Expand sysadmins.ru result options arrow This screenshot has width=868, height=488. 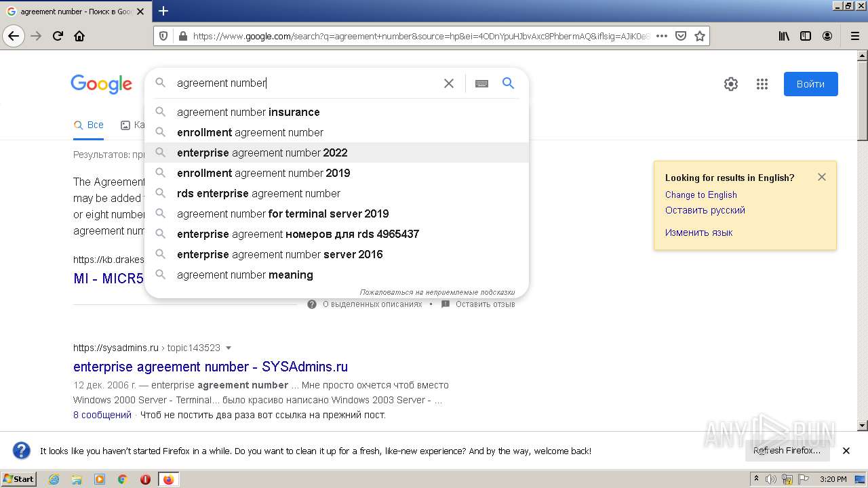(x=229, y=348)
